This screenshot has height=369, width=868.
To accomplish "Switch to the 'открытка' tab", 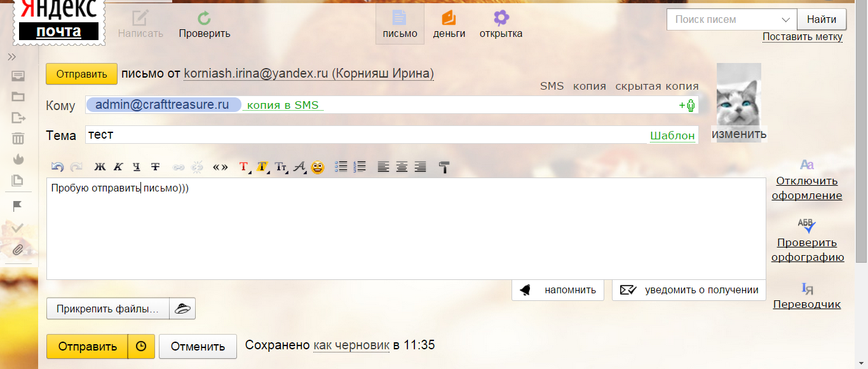I will coord(501,25).
